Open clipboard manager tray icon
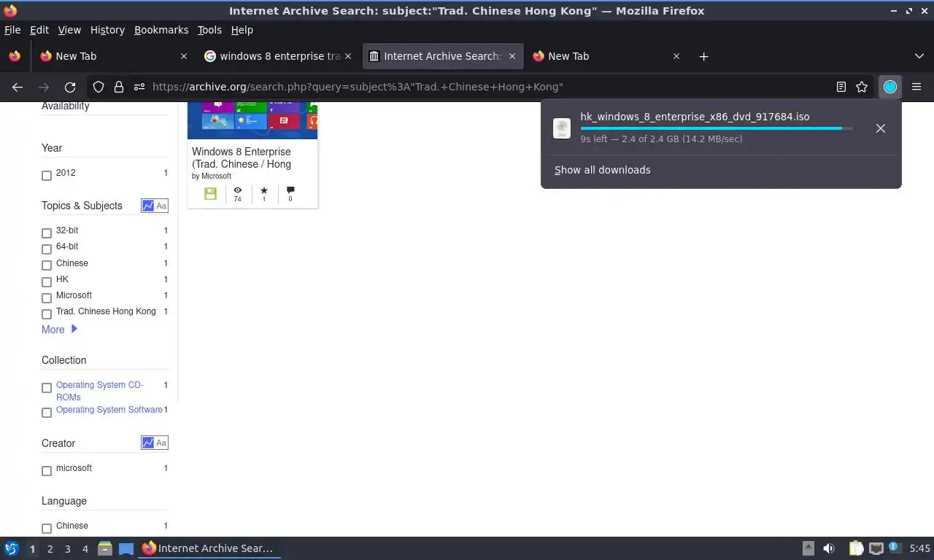Viewport: 934px width, 560px height. coord(856,548)
